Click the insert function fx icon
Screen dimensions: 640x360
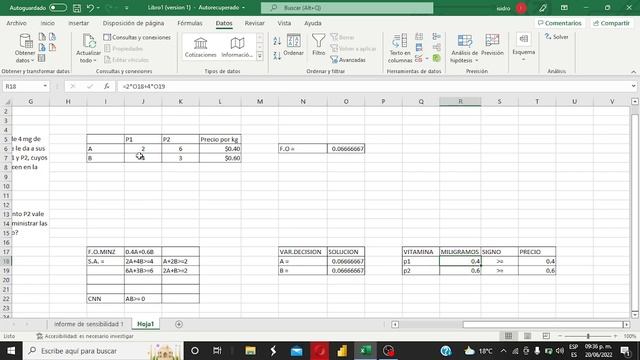click(107, 86)
